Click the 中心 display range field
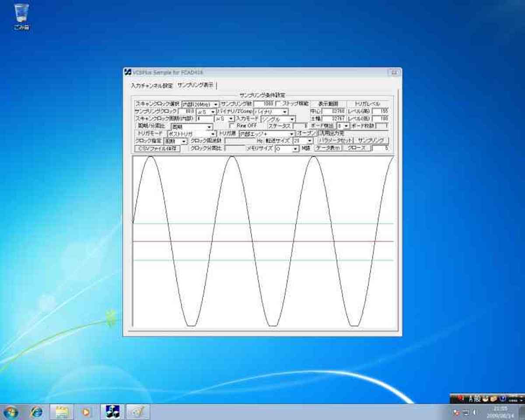The height and width of the screenshot is (420, 525). pos(334,112)
